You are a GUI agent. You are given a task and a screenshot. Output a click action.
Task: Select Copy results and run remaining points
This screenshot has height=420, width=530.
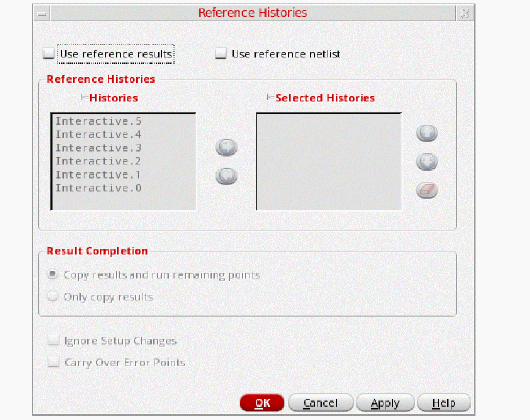(x=53, y=274)
